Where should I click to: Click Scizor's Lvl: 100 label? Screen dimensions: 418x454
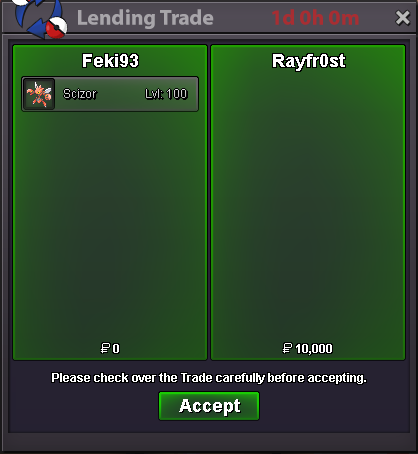tap(166, 94)
